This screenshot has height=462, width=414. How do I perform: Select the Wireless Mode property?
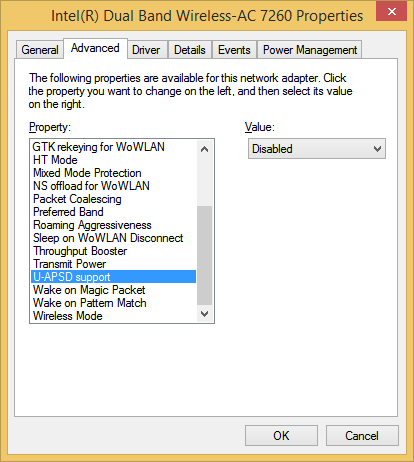[113, 316]
